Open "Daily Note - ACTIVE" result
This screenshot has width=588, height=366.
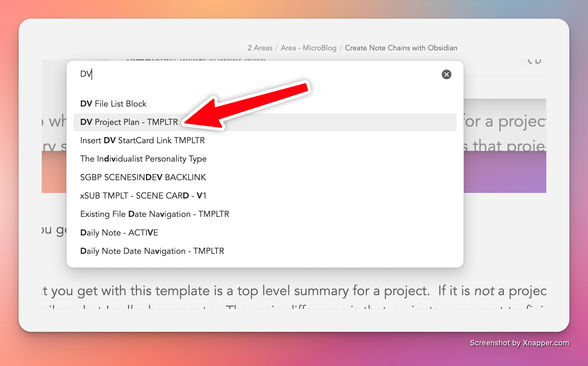119,233
